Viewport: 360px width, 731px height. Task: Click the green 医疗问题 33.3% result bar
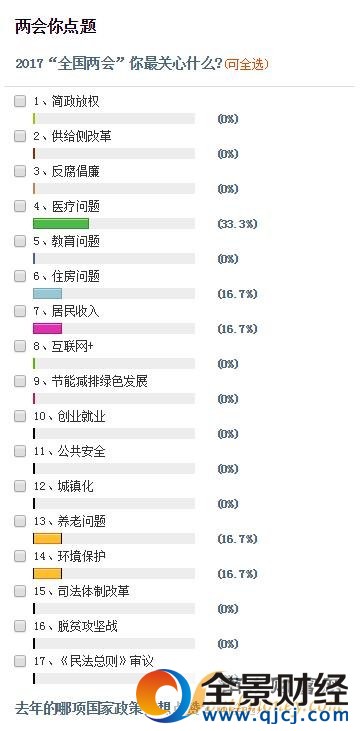[61, 224]
